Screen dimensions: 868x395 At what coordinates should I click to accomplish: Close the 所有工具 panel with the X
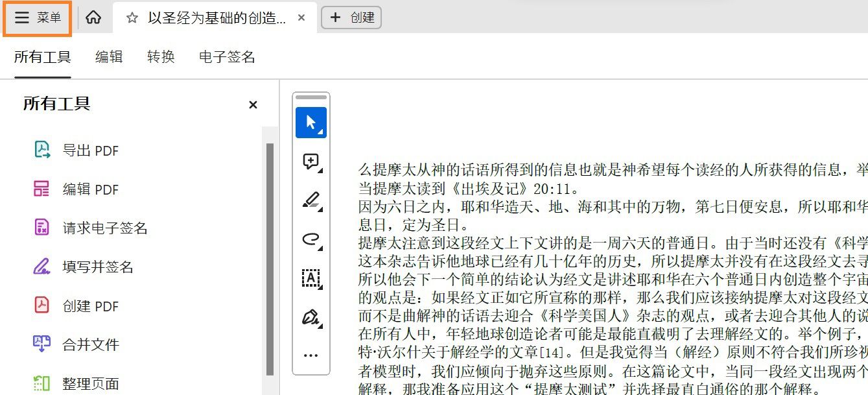point(253,104)
